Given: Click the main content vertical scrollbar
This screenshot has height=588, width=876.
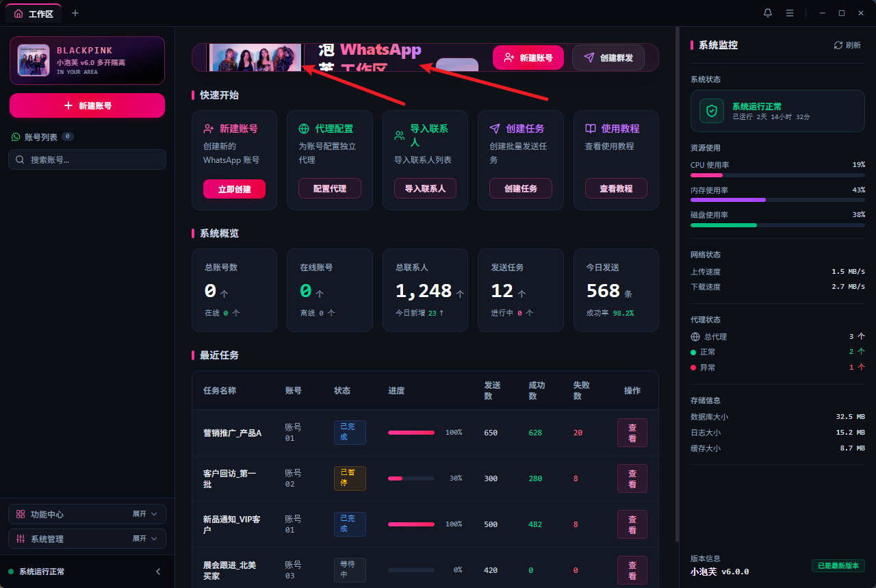Looking at the screenshot, I should pos(678,284).
